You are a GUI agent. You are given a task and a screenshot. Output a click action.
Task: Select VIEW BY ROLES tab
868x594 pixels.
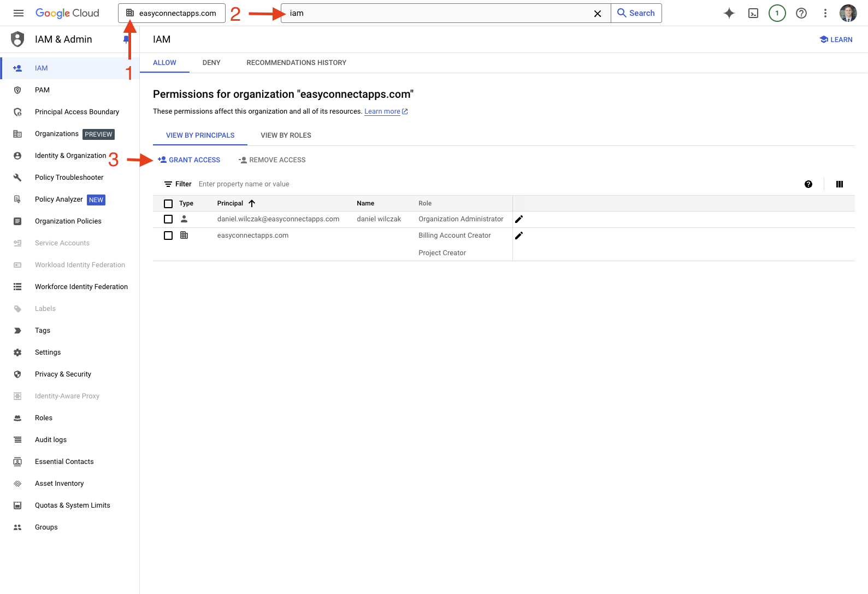(286, 136)
